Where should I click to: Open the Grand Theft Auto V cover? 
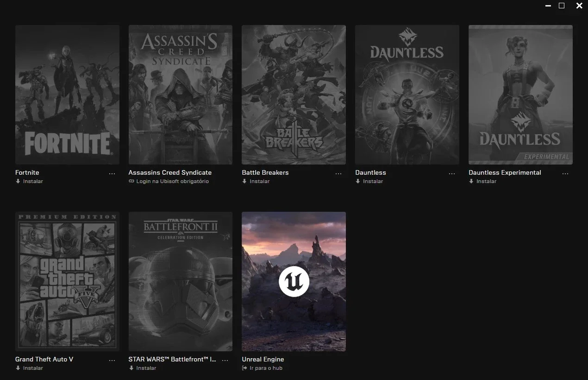coord(67,281)
